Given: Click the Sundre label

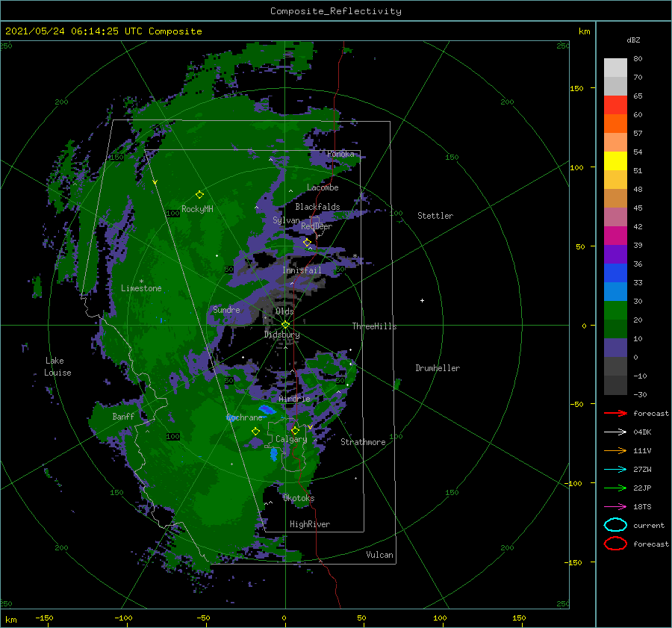Looking at the screenshot, I should (x=226, y=309).
